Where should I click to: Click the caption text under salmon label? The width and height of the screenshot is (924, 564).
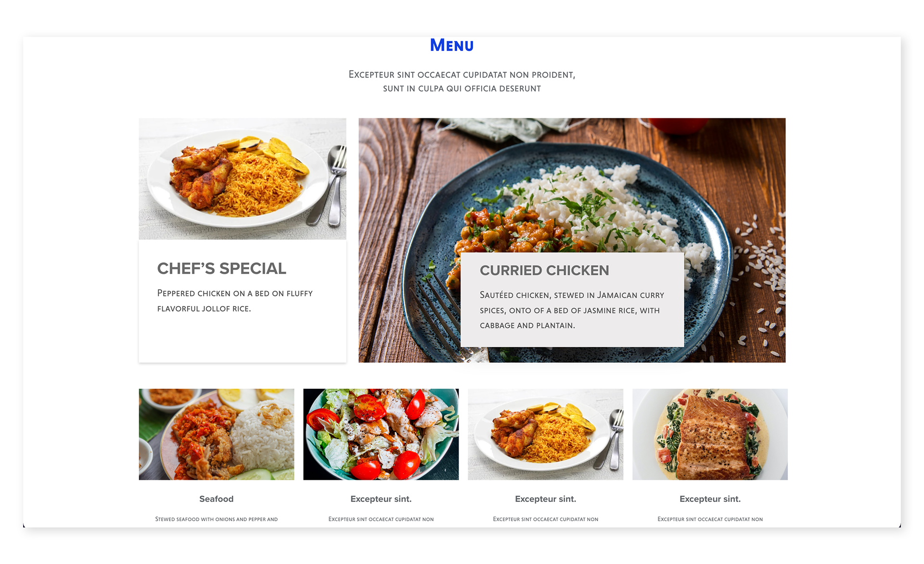(710, 519)
